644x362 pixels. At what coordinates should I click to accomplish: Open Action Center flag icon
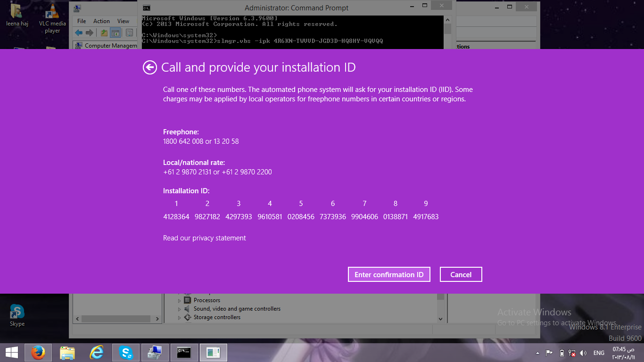coord(549,353)
